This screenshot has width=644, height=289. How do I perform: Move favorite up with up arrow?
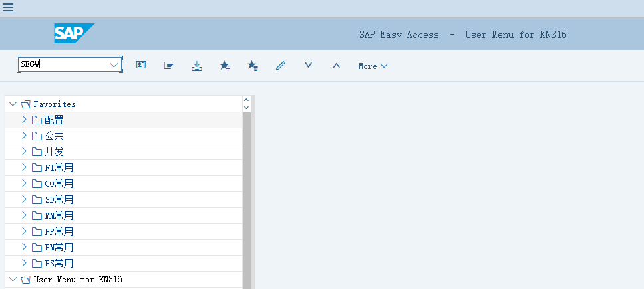tap(337, 65)
